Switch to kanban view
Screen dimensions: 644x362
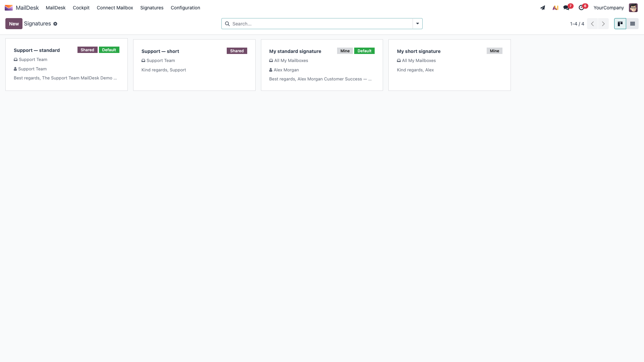tap(620, 24)
